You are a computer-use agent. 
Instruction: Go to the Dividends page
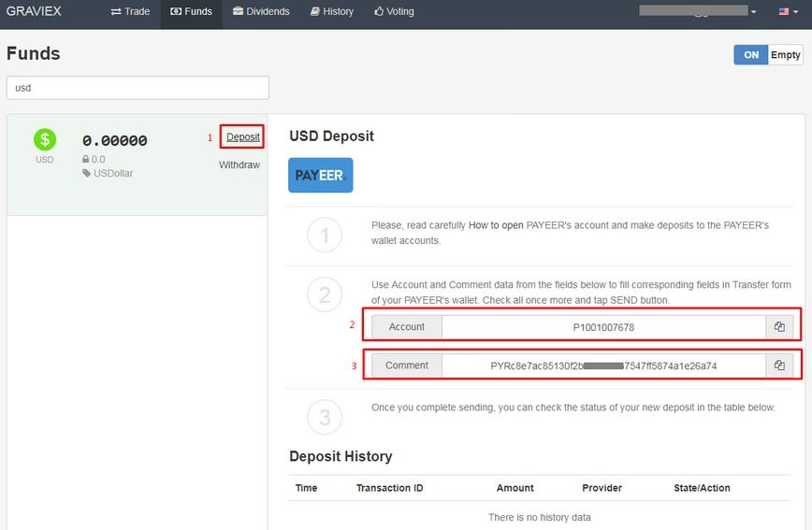click(261, 11)
